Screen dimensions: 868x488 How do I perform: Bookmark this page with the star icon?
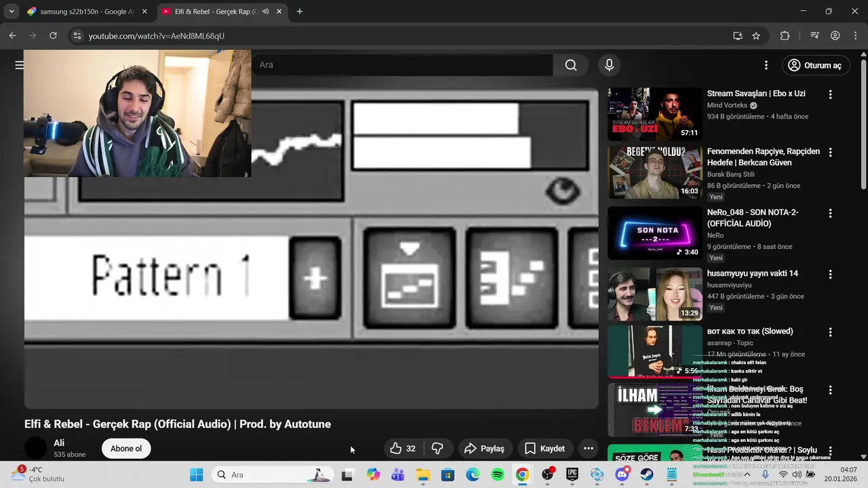click(x=756, y=36)
